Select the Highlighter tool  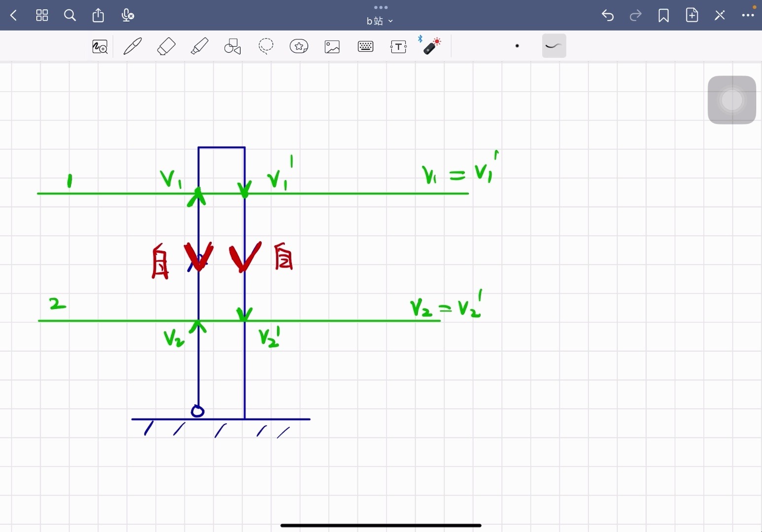[199, 46]
